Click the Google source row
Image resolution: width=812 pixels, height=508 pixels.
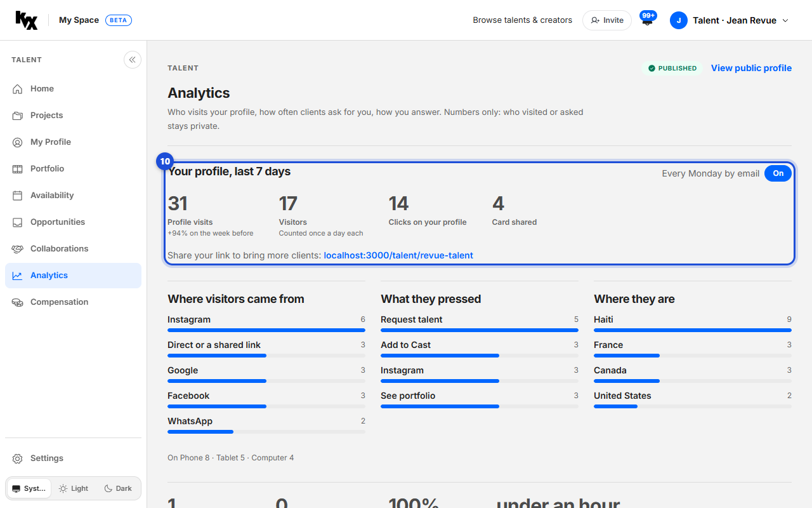(x=266, y=373)
